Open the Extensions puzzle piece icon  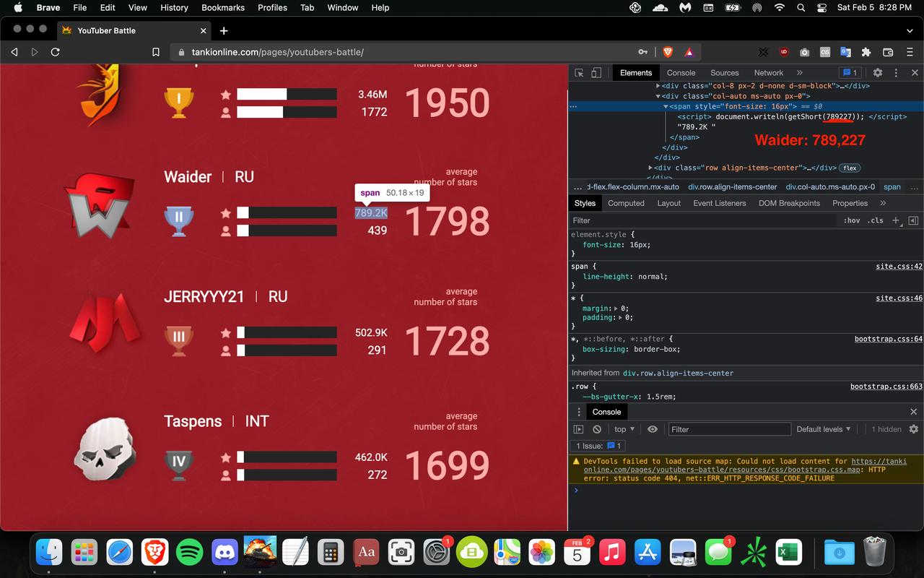pos(866,52)
